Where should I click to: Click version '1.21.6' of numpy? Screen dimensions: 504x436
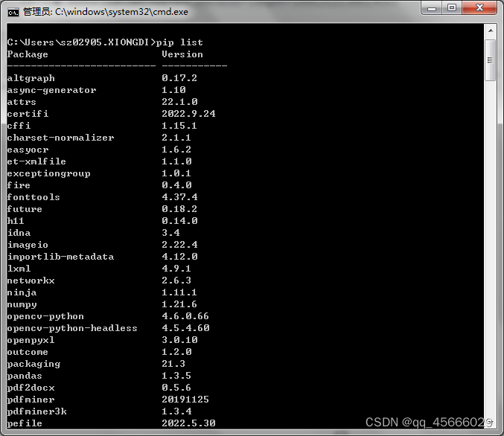pos(179,304)
